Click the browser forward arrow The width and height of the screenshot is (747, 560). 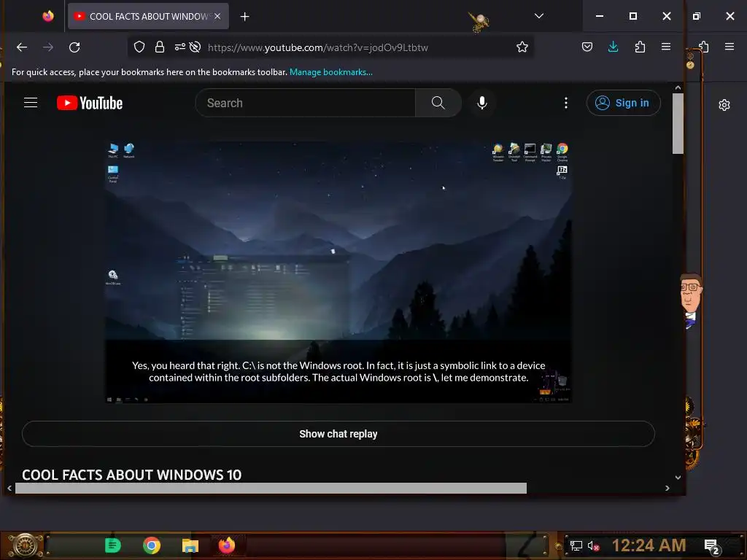tap(48, 47)
